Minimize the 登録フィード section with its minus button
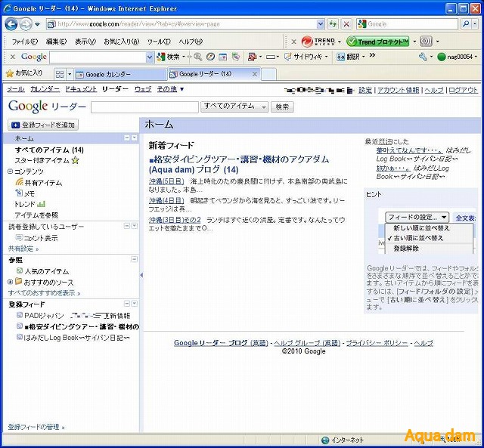The width and height of the screenshot is (484, 448). pos(127,304)
